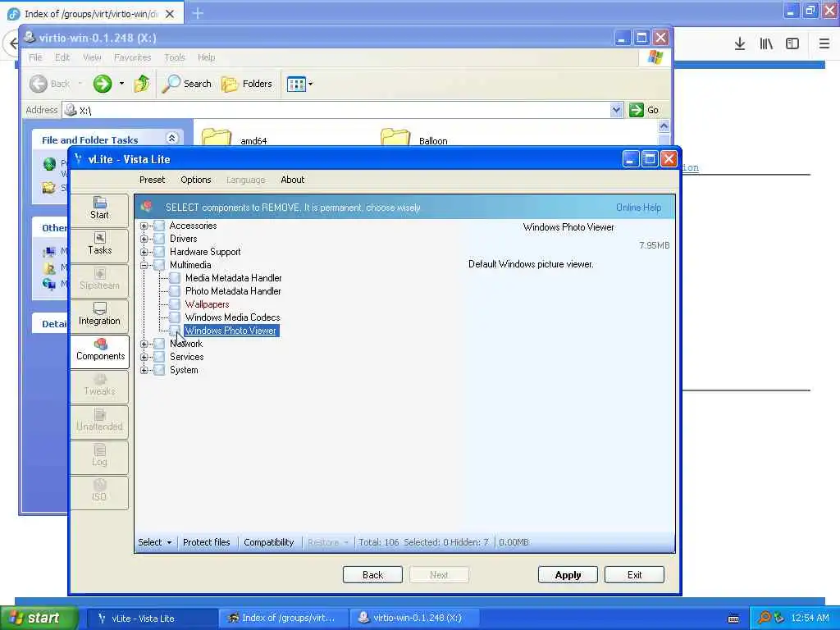This screenshot has width=840, height=630.
Task: Go forward with the green arrow in Explorer
Action: click(103, 84)
